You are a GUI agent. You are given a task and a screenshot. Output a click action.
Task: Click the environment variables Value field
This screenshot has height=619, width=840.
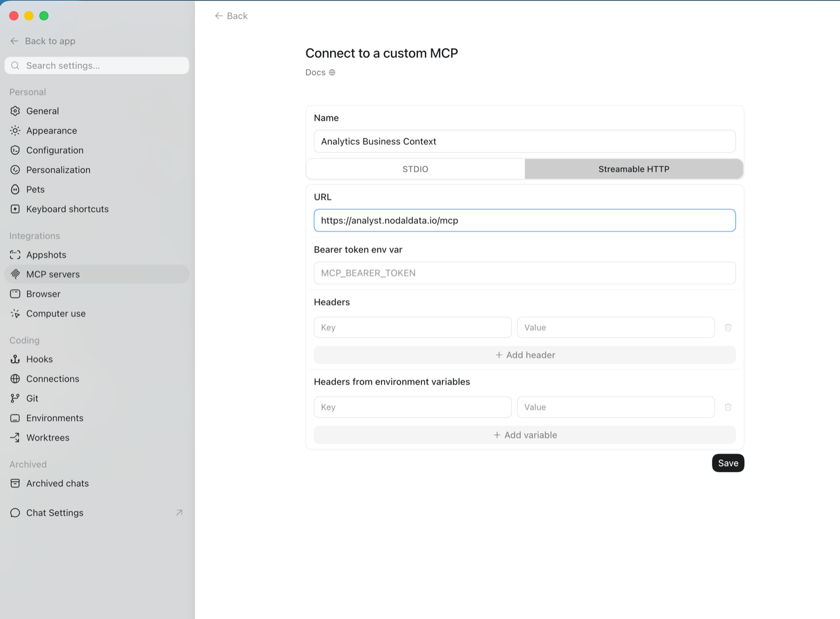coord(616,407)
